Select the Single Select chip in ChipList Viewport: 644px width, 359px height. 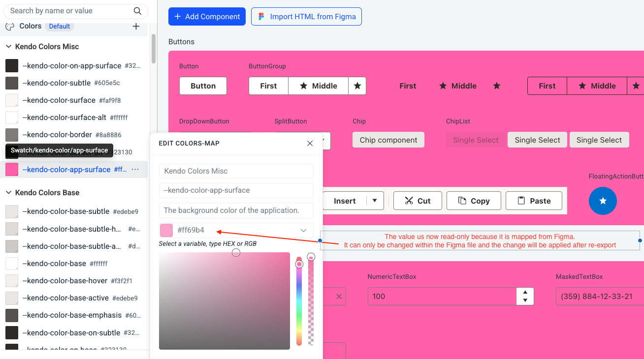click(x=537, y=140)
